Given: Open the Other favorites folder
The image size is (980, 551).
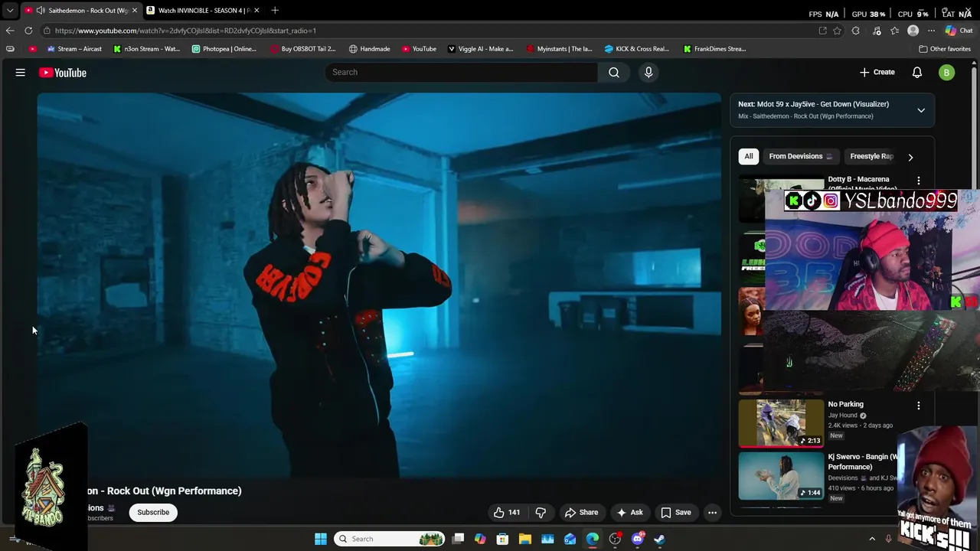Looking at the screenshot, I should [x=945, y=49].
